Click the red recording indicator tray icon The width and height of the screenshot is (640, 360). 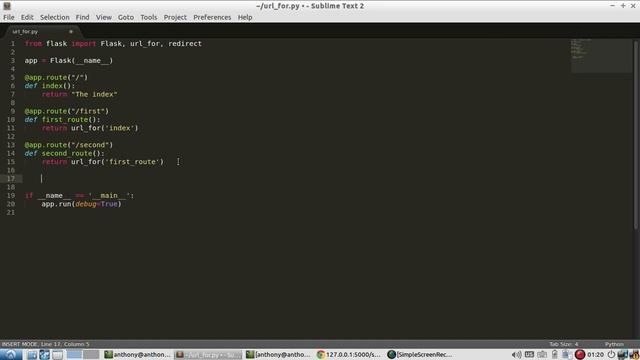coord(580,354)
